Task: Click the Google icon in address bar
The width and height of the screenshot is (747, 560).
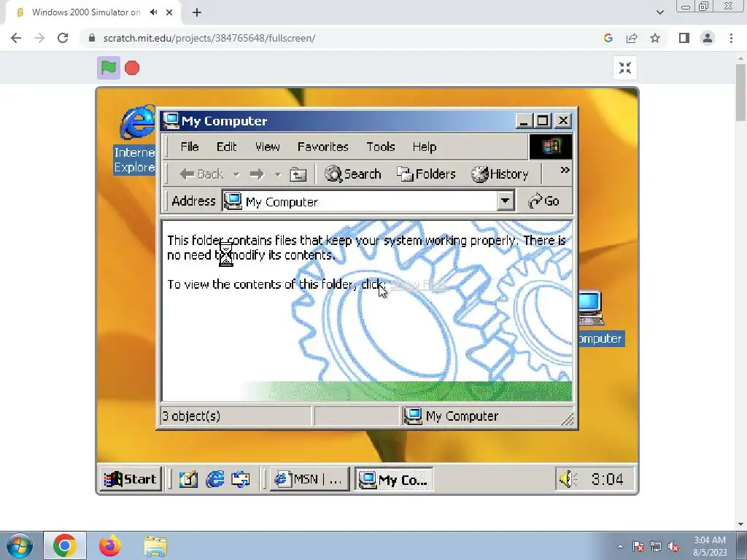Action: pyautogui.click(x=608, y=38)
